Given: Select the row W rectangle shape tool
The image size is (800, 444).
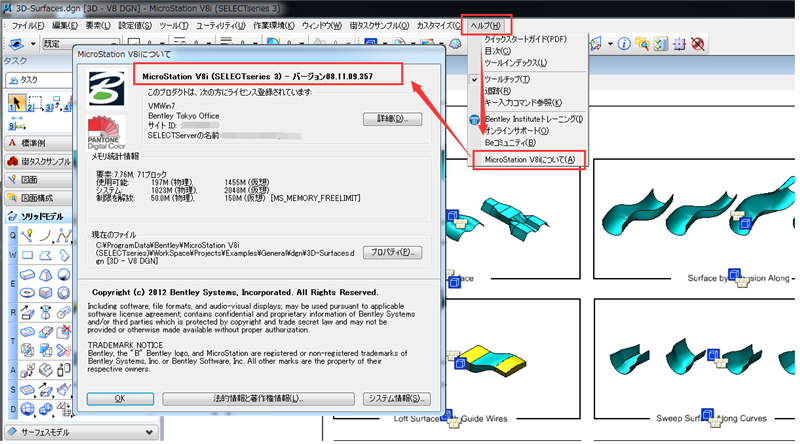Looking at the screenshot, I should point(27,255).
